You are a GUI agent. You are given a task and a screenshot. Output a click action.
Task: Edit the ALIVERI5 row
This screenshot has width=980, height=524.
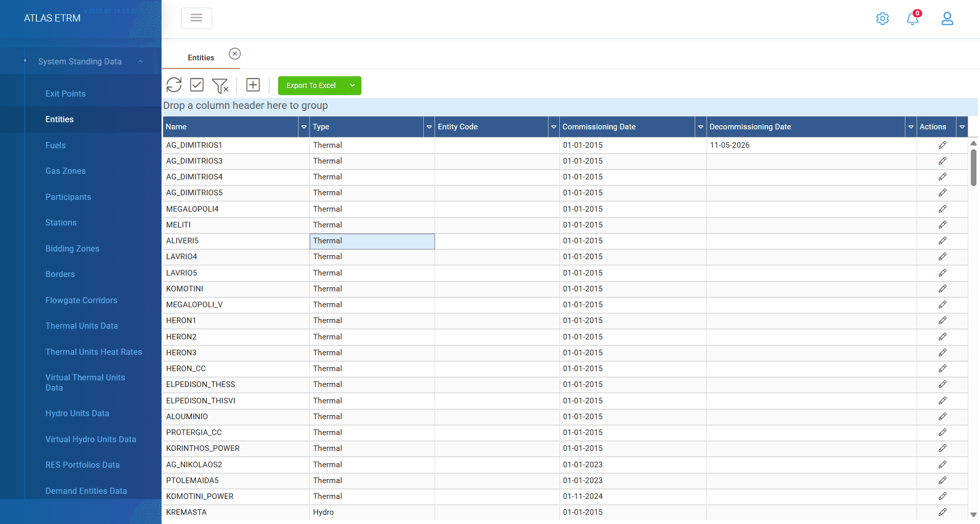[x=943, y=241]
